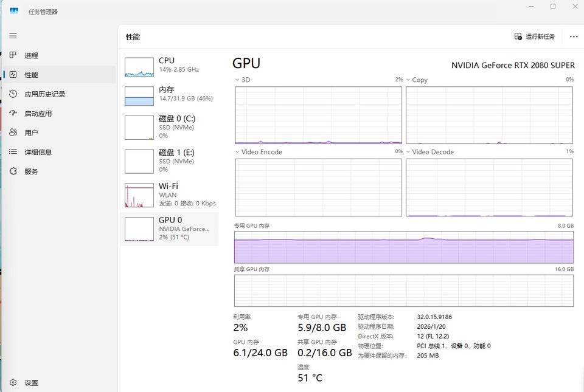Select CPU resource entry
Image resolution: width=584 pixels, height=392 pixels.
pos(170,67)
